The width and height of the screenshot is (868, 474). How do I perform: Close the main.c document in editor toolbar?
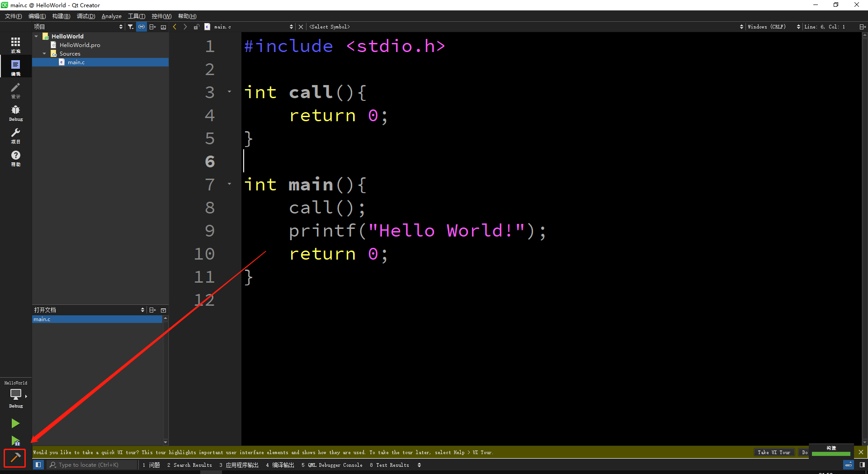tap(301, 27)
